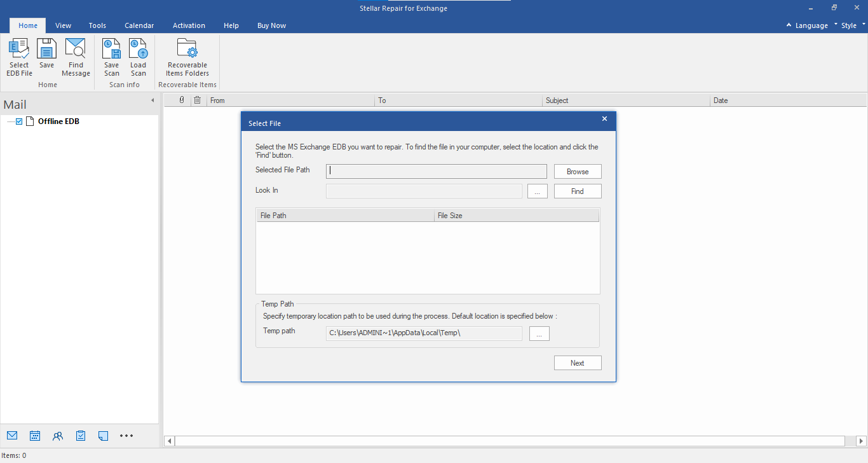The image size is (868, 463).
Task: Switch to Mail view icon
Action: 12,436
